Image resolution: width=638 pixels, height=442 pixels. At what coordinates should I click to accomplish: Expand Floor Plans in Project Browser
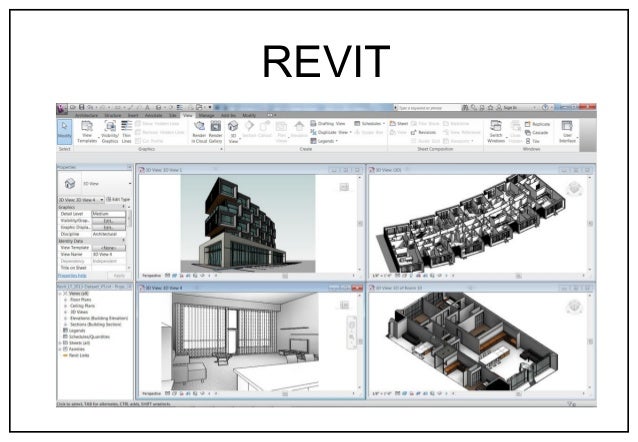pyautogui.click(x=66, y=300)
